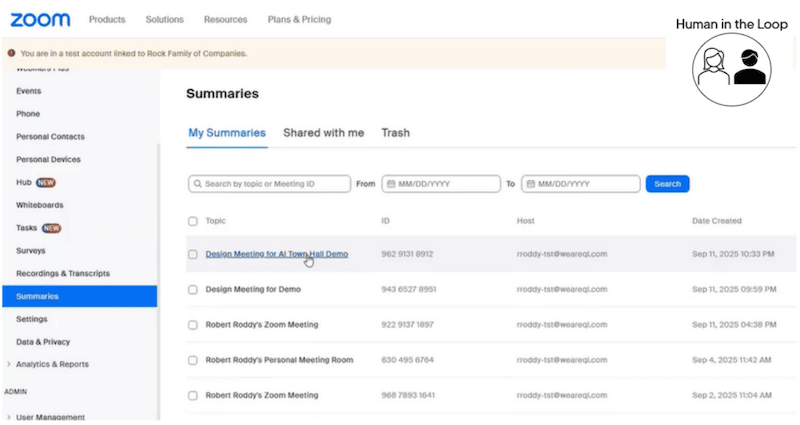The height and width of the screenshot is (425, 800).
Task: Click date Sep 11, 2025 04:38 PM
Action: tap(734, 324)
